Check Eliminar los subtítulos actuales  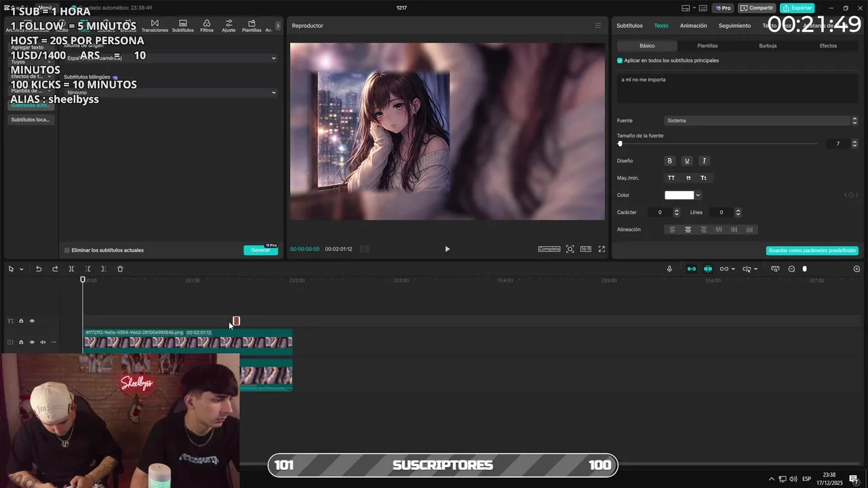pyautogui.click(x=67, y=250)
